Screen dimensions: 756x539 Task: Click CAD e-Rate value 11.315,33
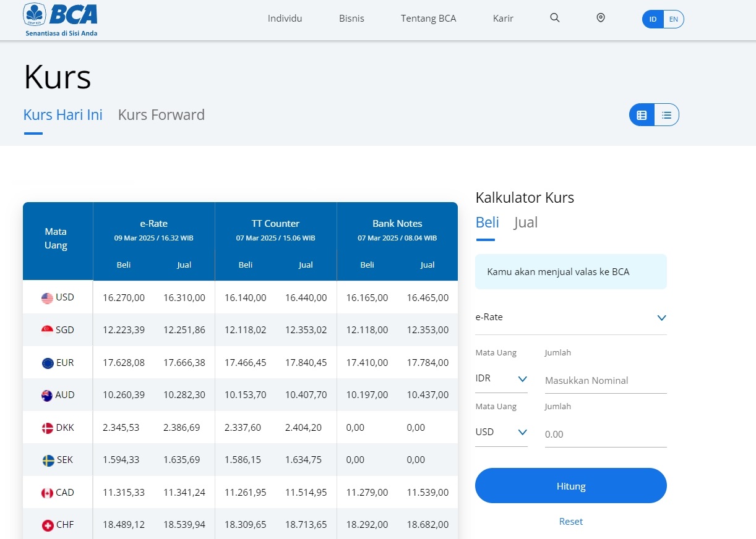point(124,493)
